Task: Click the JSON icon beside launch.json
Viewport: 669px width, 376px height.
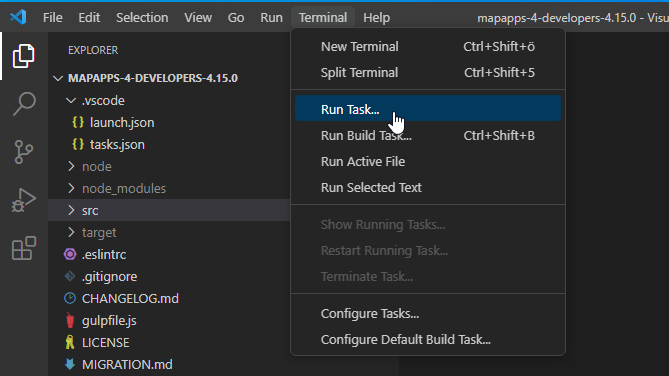Action: pyautogui.click(x=78, y=122)
